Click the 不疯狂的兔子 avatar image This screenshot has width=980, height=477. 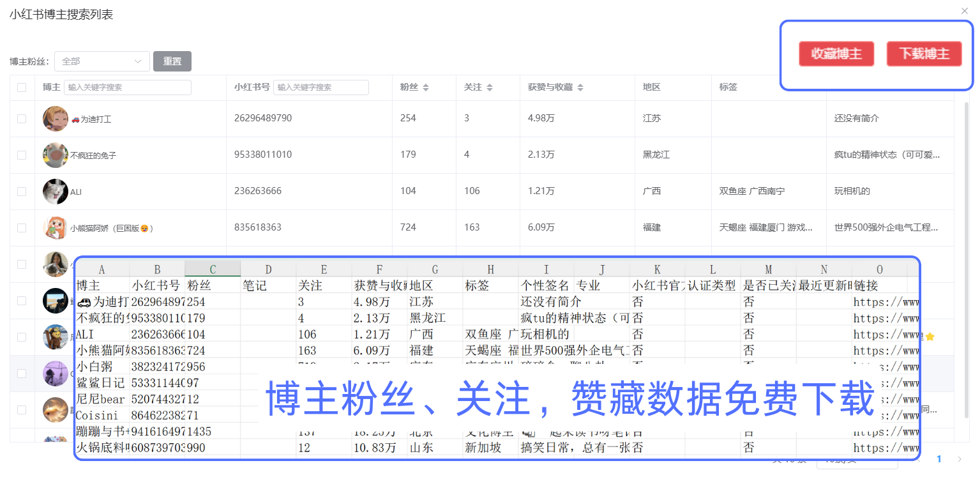coord(56,155)
